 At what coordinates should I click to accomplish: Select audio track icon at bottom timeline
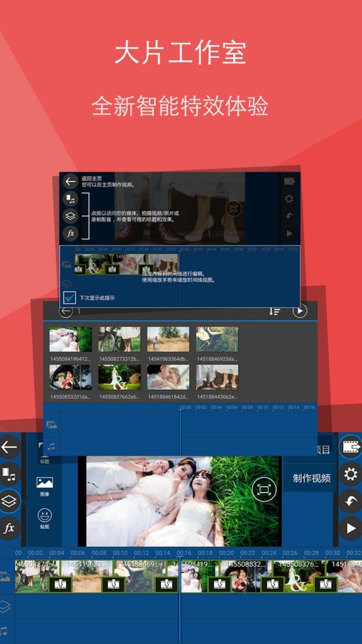4,631
